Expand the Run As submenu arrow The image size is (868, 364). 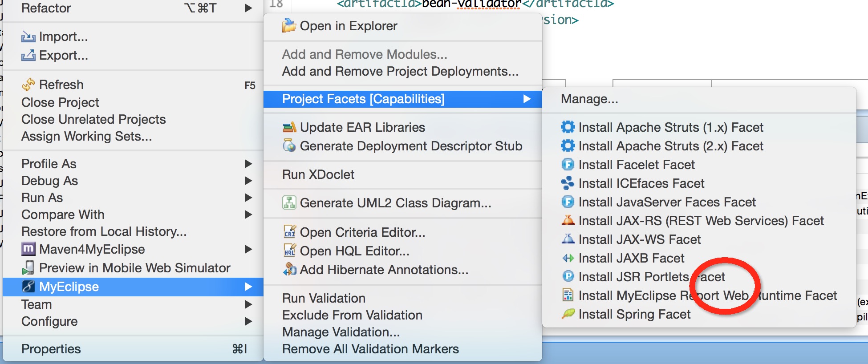point(248,198)
